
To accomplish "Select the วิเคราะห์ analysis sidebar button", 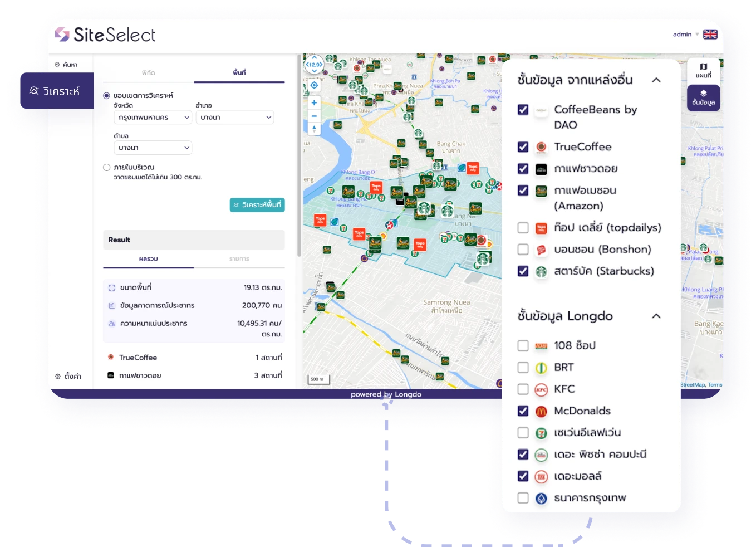I will coord(57,91).
